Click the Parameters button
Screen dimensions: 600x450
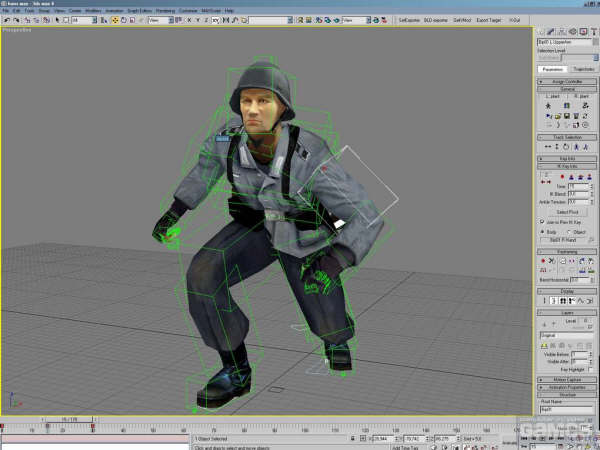(553, 69)
